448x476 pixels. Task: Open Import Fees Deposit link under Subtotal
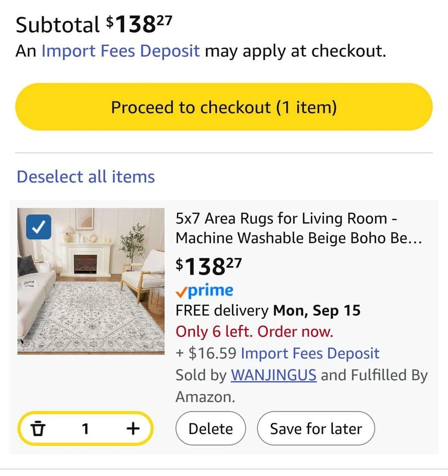tap(121, 51)
